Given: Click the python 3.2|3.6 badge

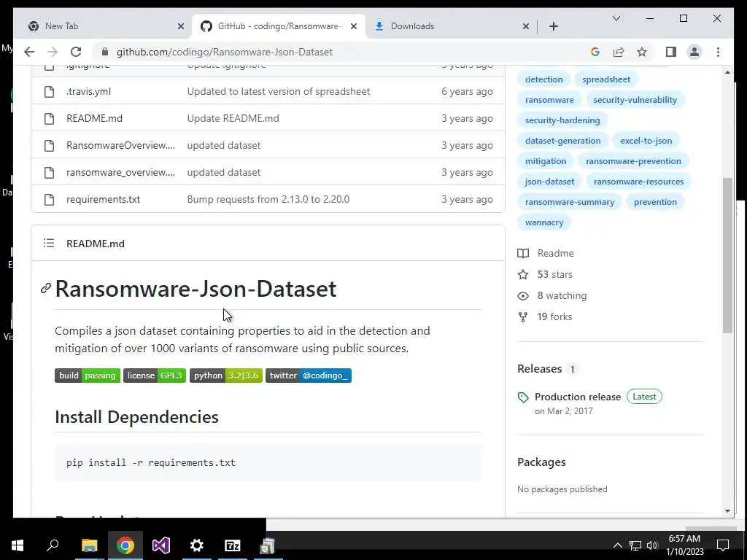Looking at the screenshot, I should [x=226, y=376].
